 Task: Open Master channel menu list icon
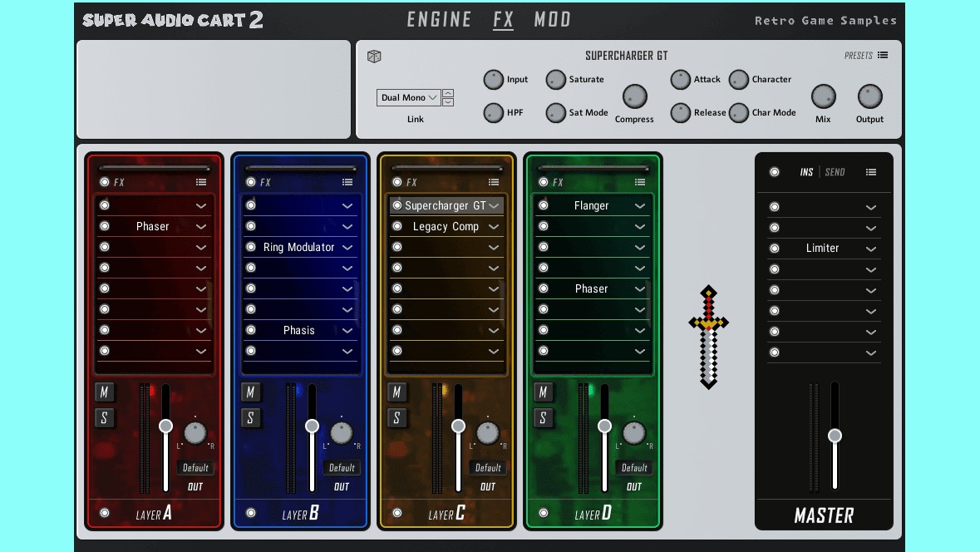pos(870,172)
